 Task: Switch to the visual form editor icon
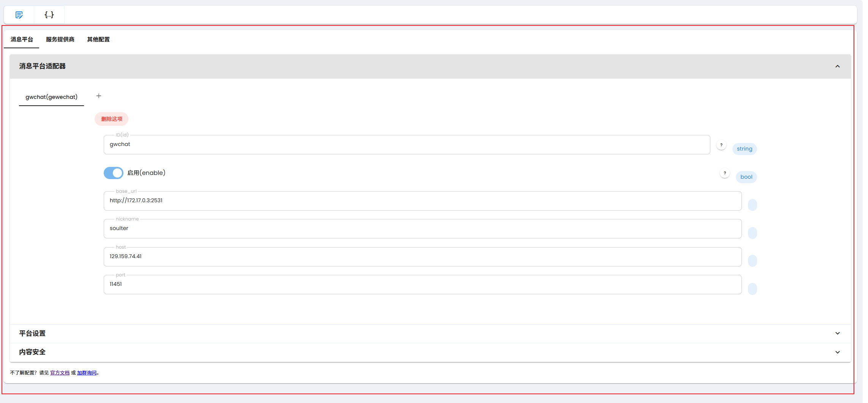pos(19,15)
